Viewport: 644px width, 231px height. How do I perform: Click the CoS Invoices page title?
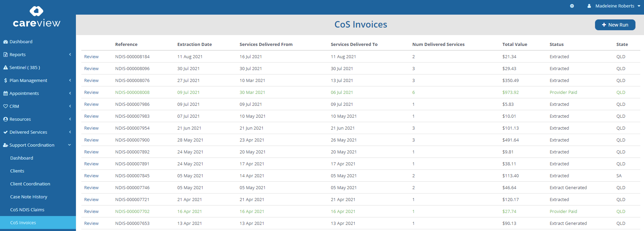point(361,24)
